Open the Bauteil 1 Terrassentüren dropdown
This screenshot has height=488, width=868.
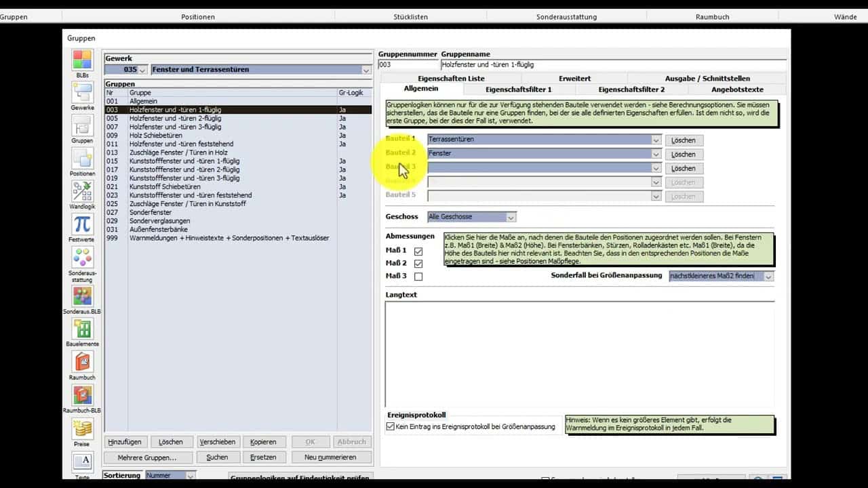coord(656,140)
